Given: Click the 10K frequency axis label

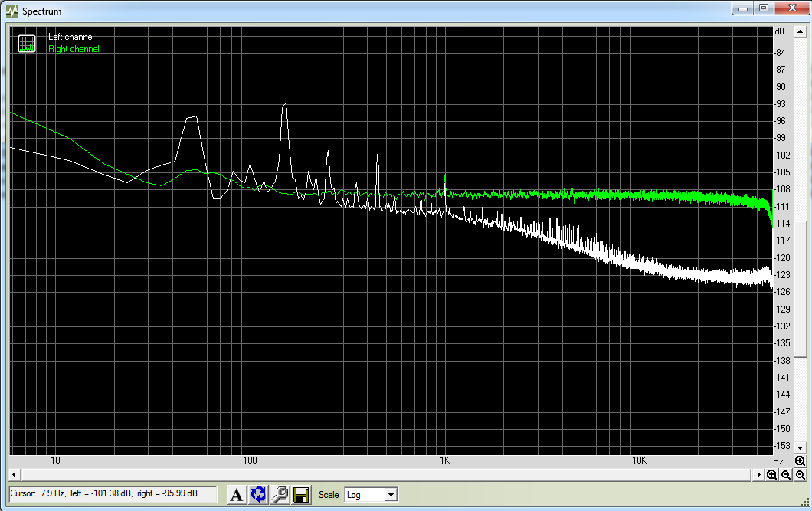Looking at the screenshot, I should tap(639, 460).
